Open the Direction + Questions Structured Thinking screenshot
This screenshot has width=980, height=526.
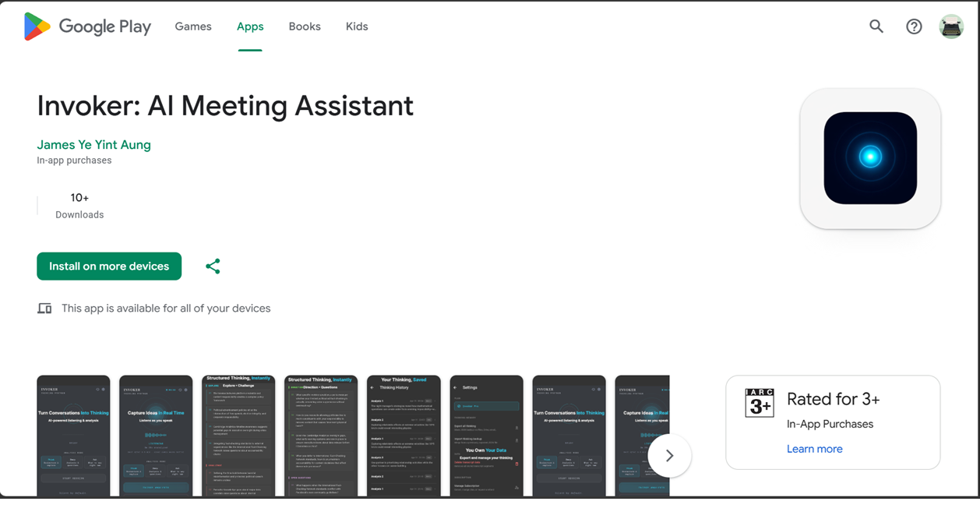(321, 436)
